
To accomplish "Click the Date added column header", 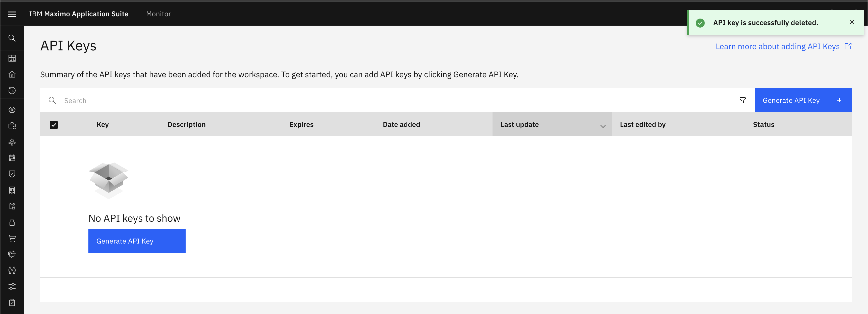I will 401,125.
